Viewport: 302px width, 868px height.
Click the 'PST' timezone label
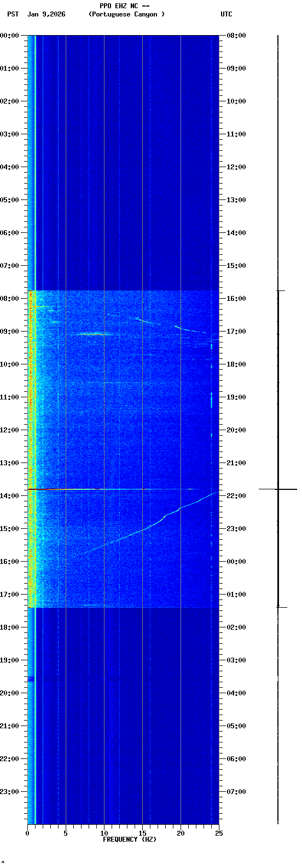(13, 14)
